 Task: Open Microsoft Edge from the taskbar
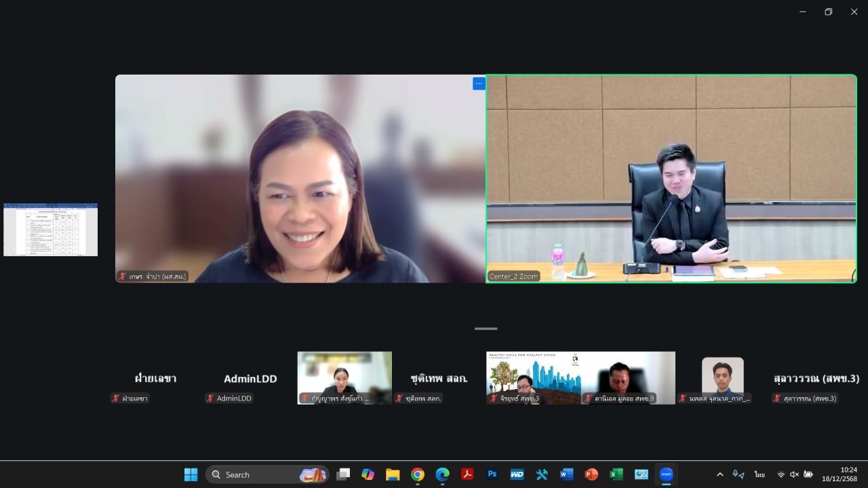tap(442, 474)
